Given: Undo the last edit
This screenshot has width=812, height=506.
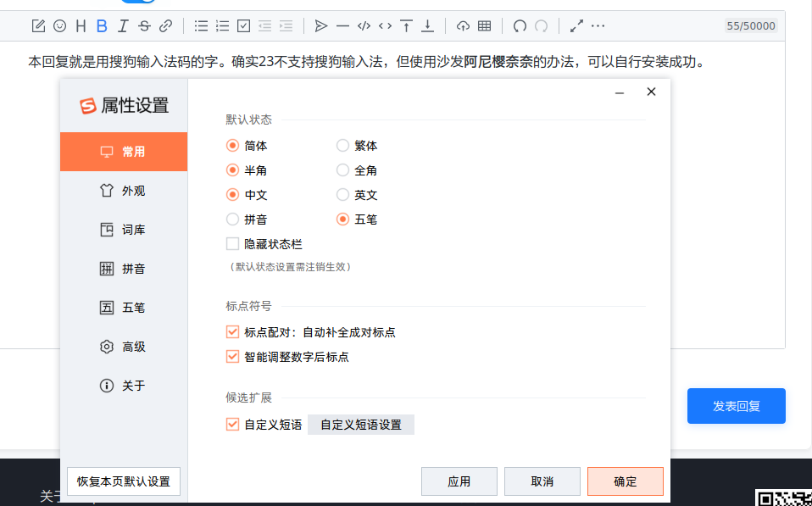Looking at the screenshot, I should (520, 25).
